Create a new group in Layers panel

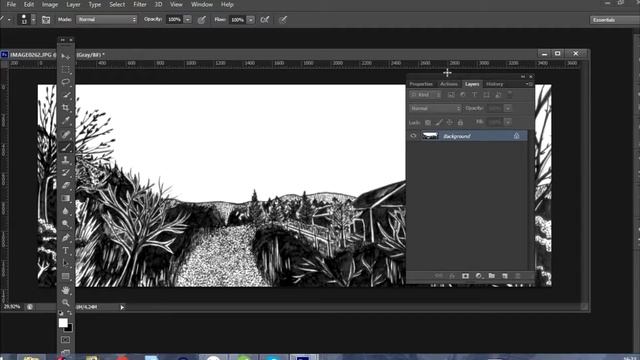pyautogui.click(x=491, y=276)
